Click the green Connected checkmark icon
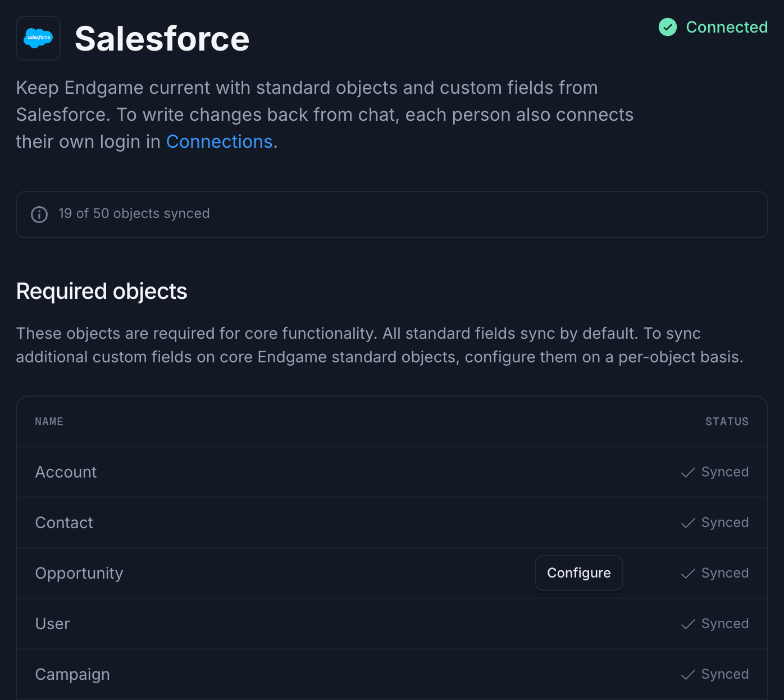Screen dimensions: 784x700 click(668, 27)
